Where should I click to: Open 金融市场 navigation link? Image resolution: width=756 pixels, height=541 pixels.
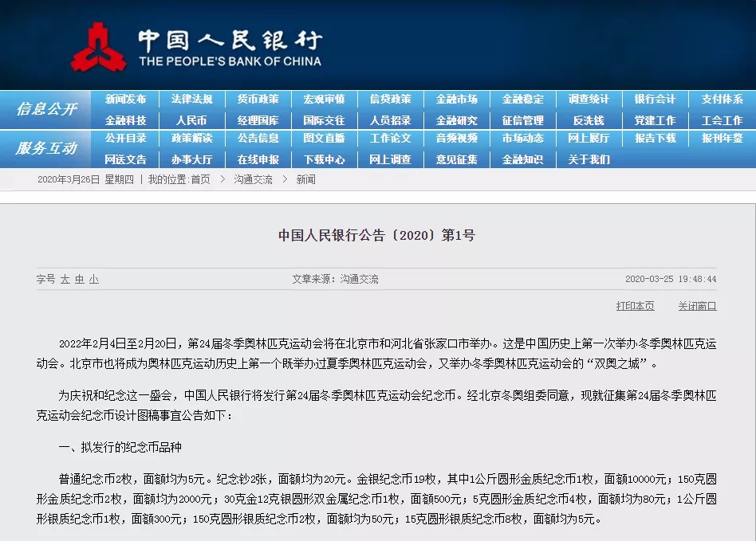pyautogui.click(x=457, y=100)
